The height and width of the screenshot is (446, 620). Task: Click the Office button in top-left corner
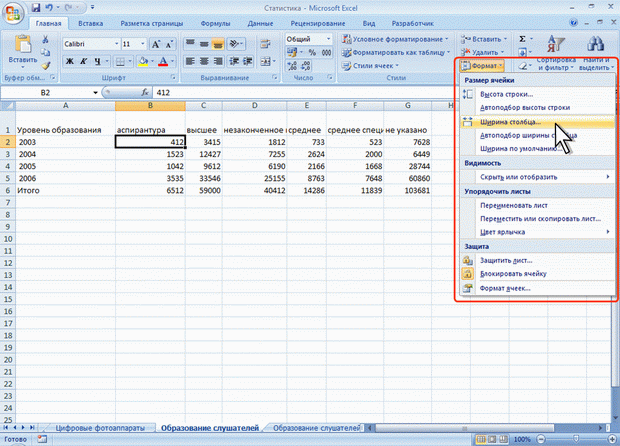(13, 14)
